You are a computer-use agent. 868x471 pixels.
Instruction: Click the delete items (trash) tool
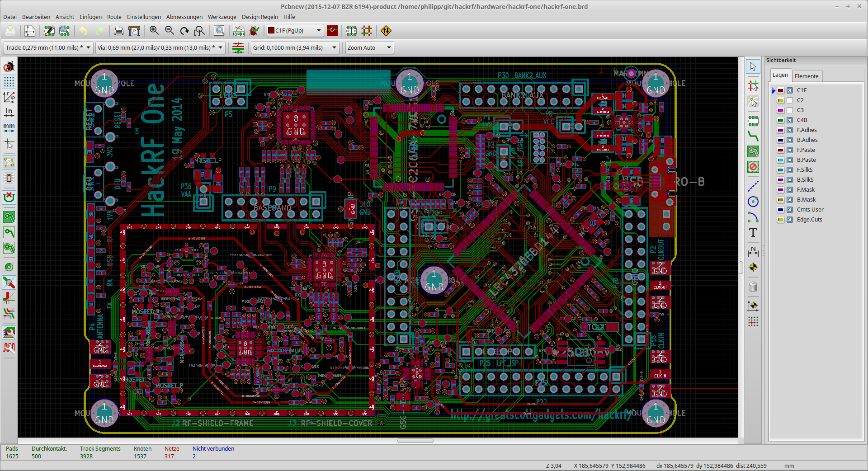click(x=753, y=287)
